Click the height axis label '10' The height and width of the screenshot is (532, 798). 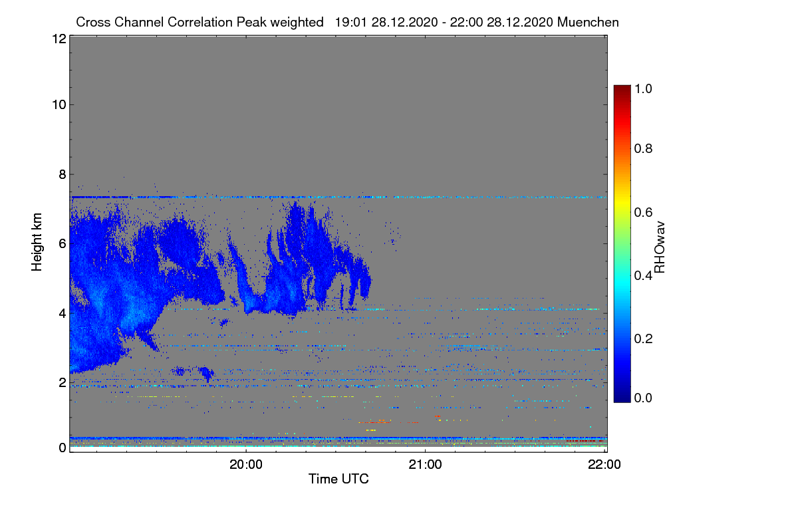tap(58, 104)
